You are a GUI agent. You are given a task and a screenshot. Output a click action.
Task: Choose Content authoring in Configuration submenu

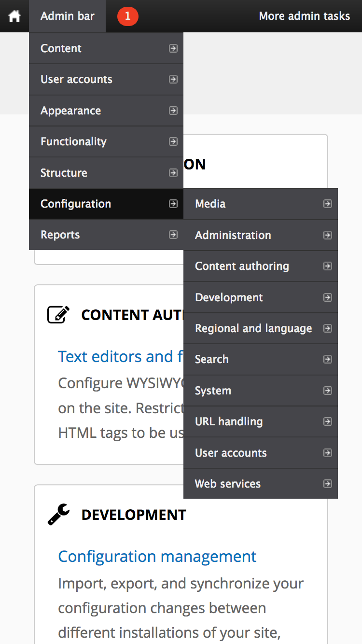pos(242,266)
